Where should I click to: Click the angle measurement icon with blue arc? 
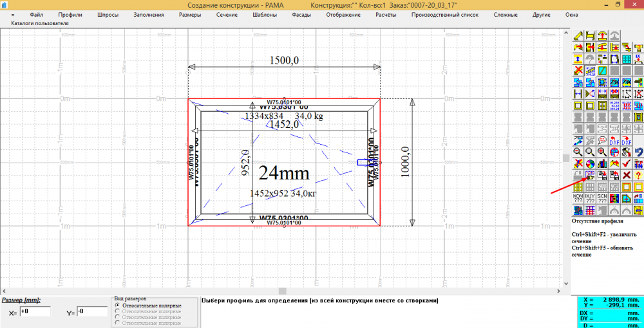tap(590, 94)
